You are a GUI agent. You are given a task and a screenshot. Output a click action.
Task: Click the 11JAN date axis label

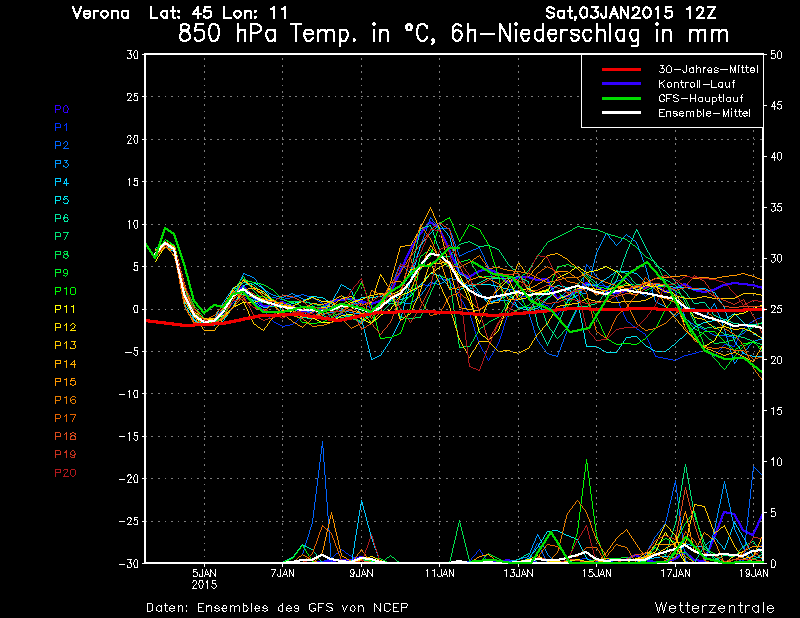tap(440, 573)
